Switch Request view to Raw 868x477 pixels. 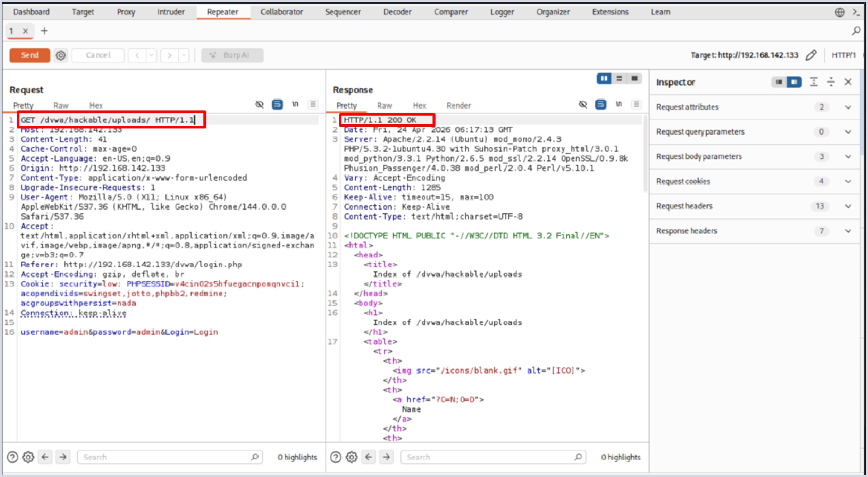pos(61,105)
